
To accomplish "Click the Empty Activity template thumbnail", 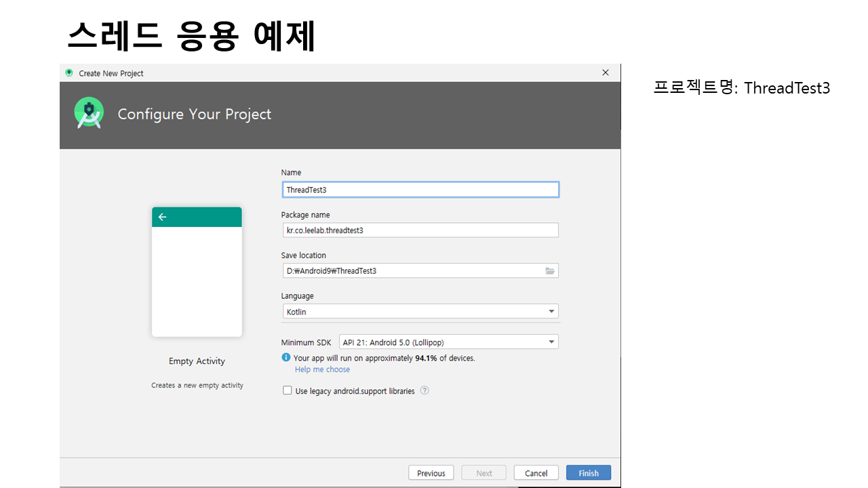I will pos(197,272).
